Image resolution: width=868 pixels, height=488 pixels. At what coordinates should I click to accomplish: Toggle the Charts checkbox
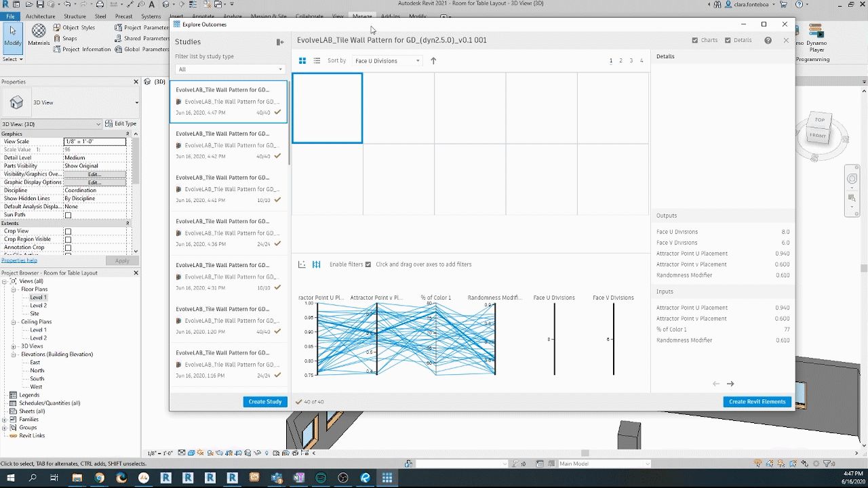pos(695,40)
